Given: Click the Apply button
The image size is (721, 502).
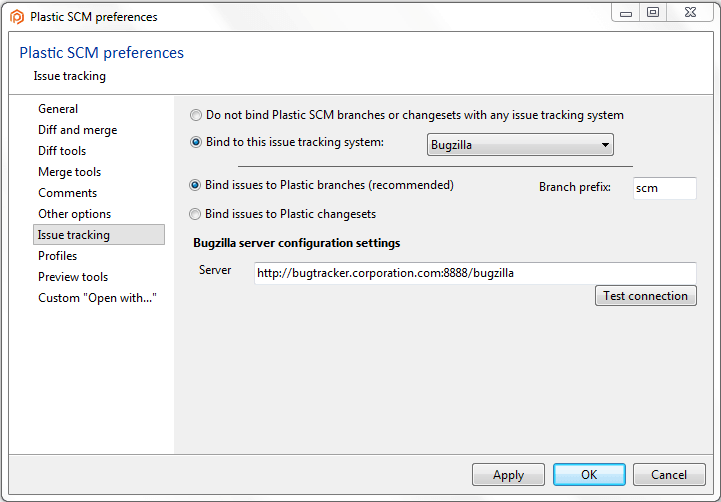Looking at the screenshot, I should coord(508,475).
